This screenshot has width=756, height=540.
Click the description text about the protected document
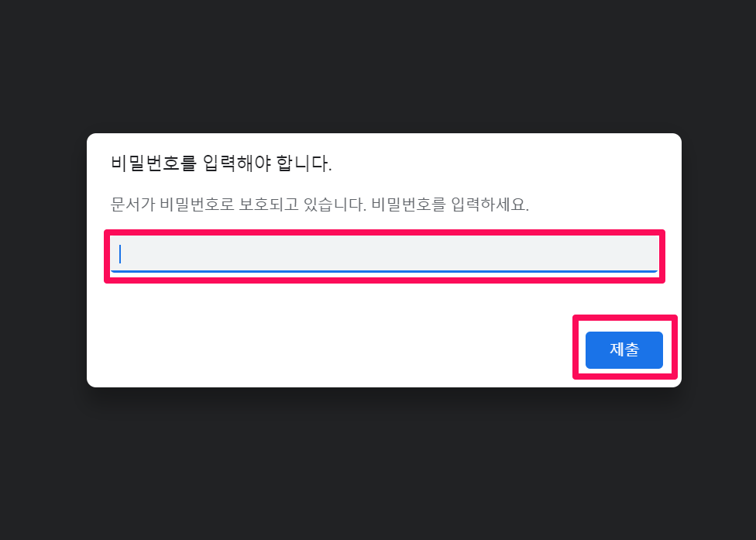click(320, 205)
